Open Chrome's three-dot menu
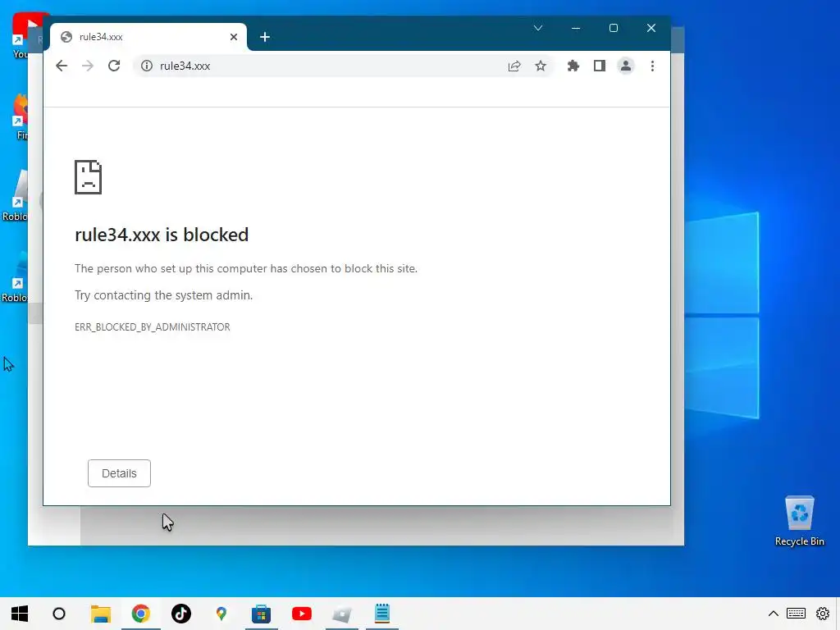Screen dimensions: 840x630 pyautogui.click(x=652, y=66)
